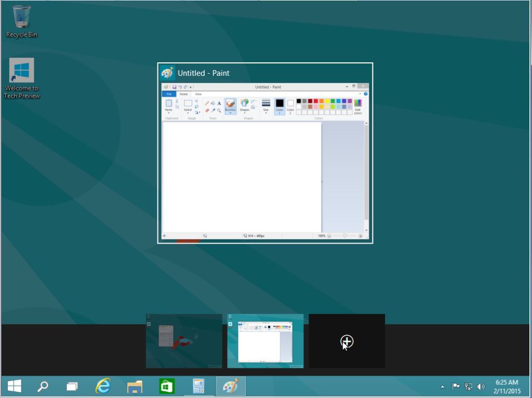This screenshot has height=398, width=532.
Task: Add a new desktop with plus button
Action: [x=347, y=341]
